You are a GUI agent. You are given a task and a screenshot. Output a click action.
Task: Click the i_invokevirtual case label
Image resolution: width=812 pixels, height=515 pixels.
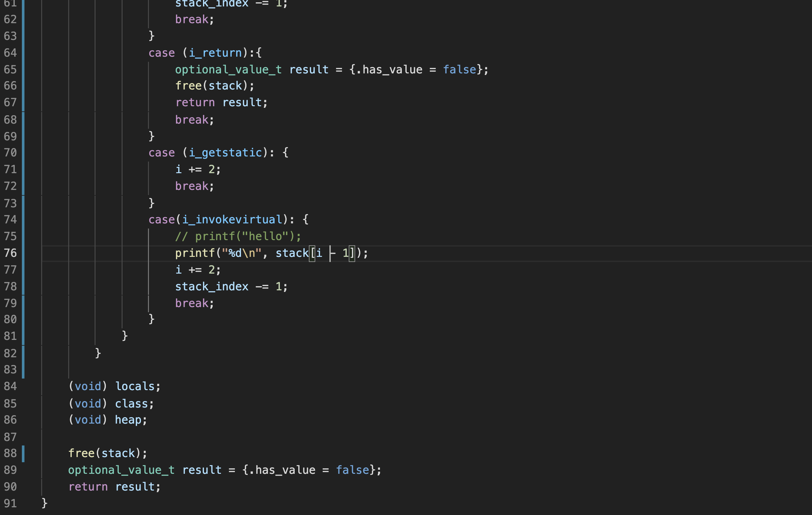(x=232, y=220)
